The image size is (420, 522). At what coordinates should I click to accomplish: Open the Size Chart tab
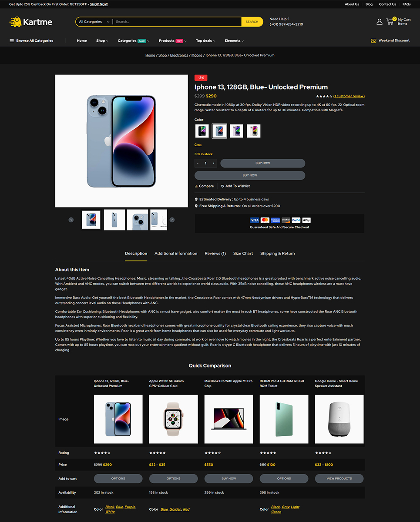pyautogui.click(x=243, y=254)
